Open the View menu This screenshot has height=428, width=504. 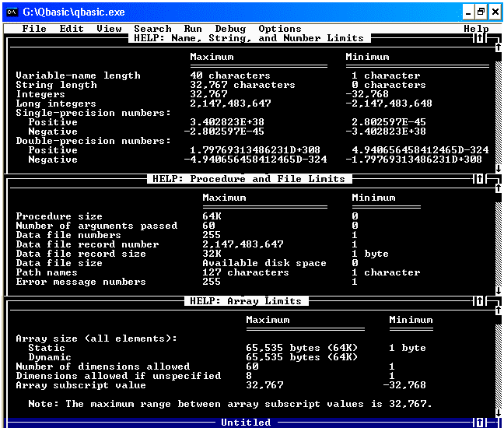[x=110, y=29]
